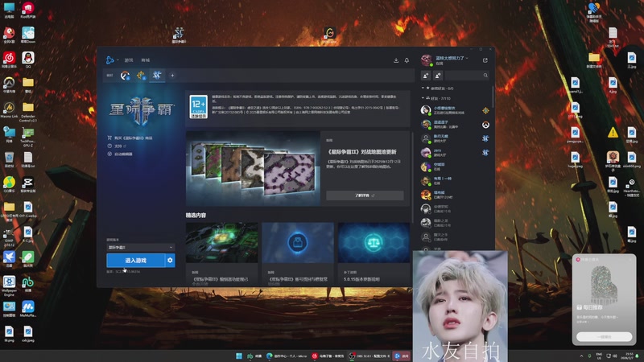Click the friends list scrollbar
The width and height of the screenshot is (644, 362).
pos(493,97)
